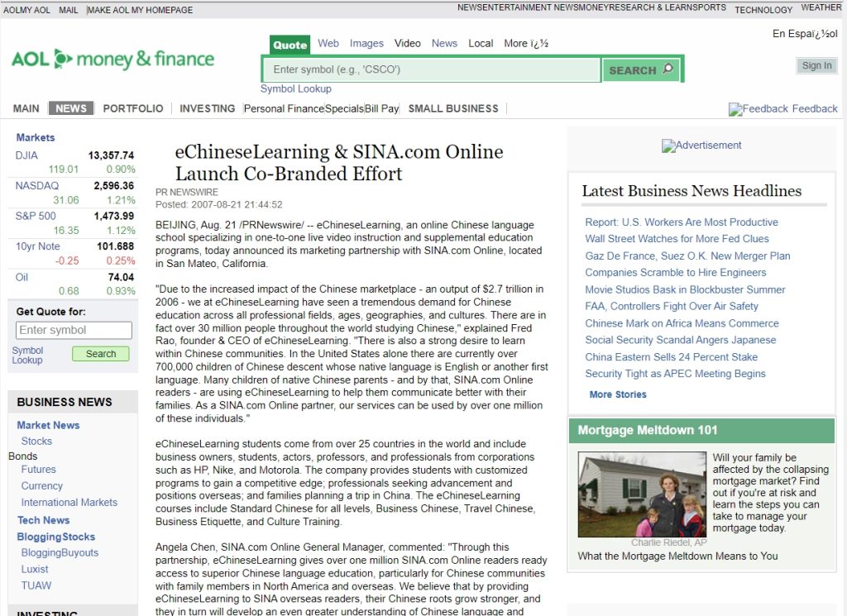Click the Sign In button

[816, 66]
